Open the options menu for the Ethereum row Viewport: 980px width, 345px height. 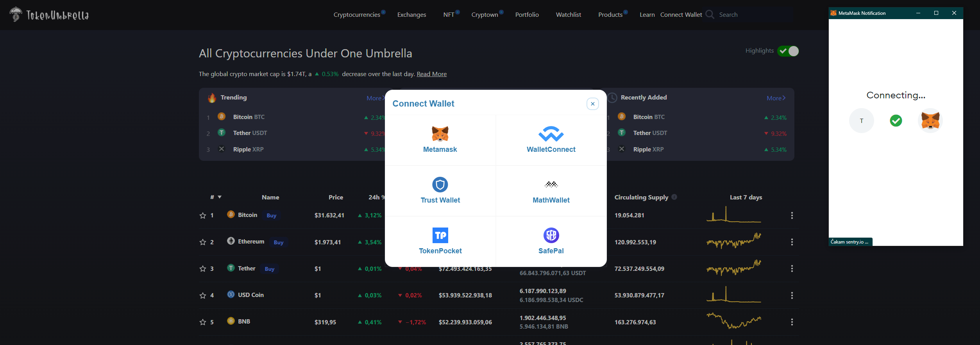pos(792,242)
